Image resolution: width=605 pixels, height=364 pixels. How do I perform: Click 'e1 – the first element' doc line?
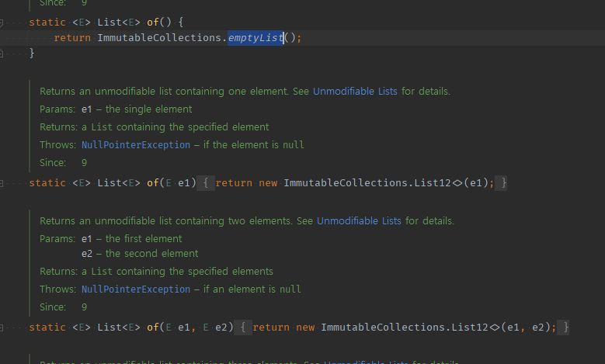pos(131,239)
